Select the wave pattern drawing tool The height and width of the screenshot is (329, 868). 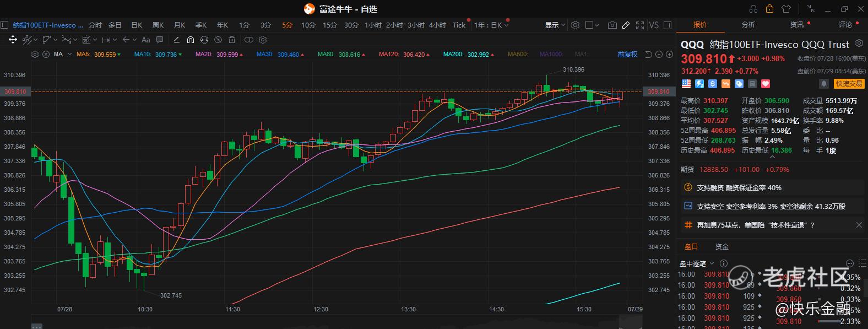click(66, 40)
